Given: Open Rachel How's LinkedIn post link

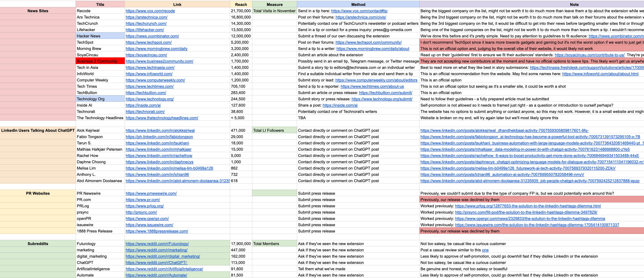Looking at the screenshot, I should pos(529,156).
